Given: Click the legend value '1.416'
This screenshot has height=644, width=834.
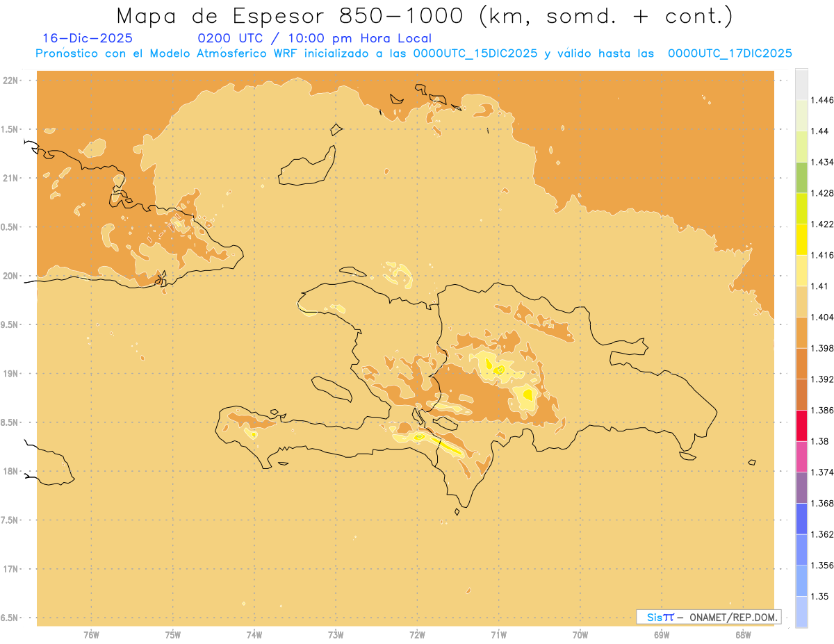Looking at the screenshot, I should click(x=824, y=255).
